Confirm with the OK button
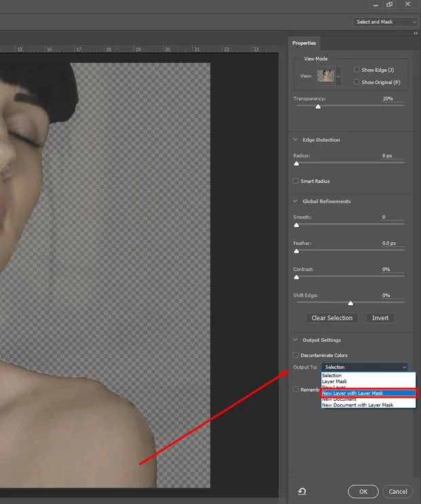Image resolution: width=421 pixels, height=504 pixels. pos(363,492)
